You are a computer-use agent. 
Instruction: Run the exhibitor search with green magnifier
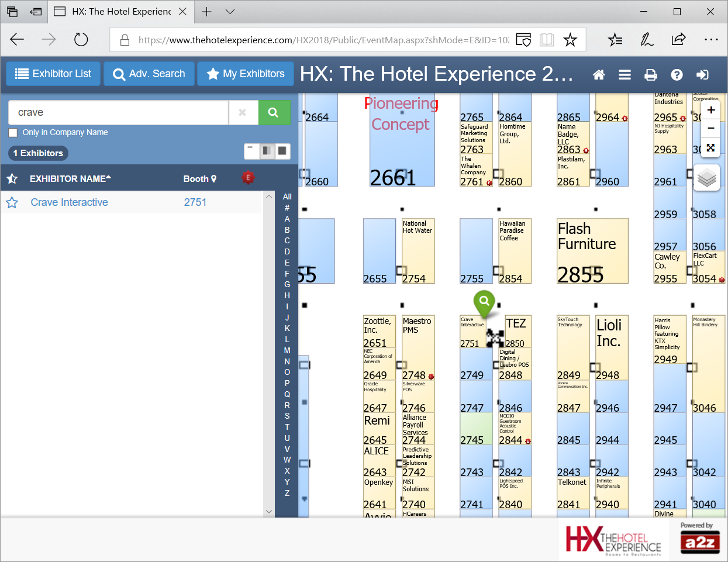(x=274, y=112)
